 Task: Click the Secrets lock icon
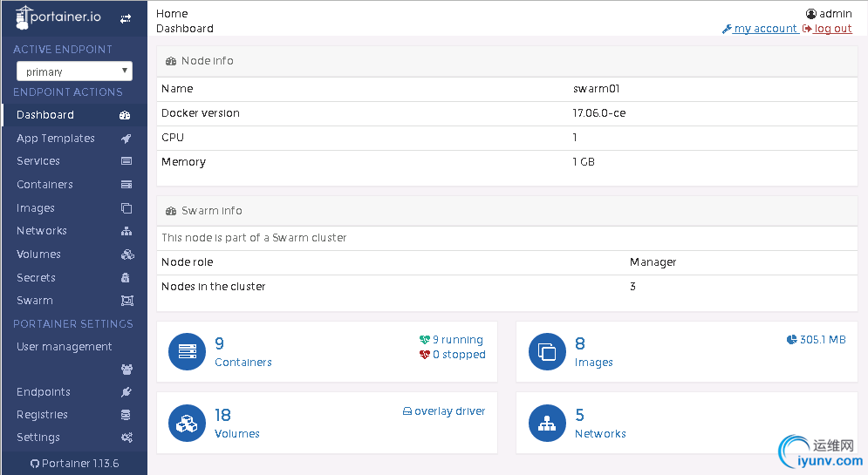(126, 277)
